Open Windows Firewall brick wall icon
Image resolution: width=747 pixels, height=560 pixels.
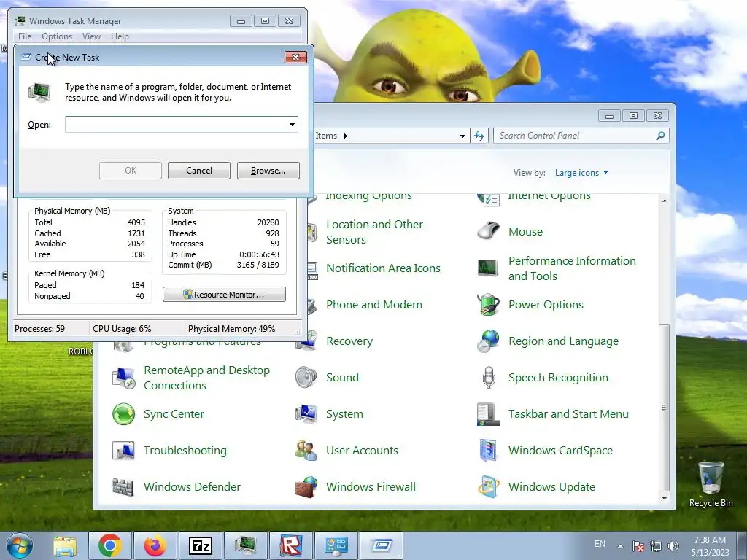306,486
